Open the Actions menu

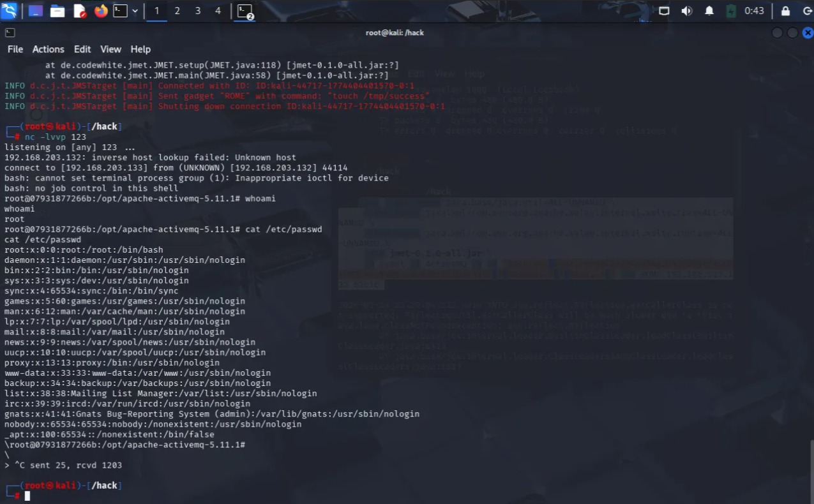point(49,49)
